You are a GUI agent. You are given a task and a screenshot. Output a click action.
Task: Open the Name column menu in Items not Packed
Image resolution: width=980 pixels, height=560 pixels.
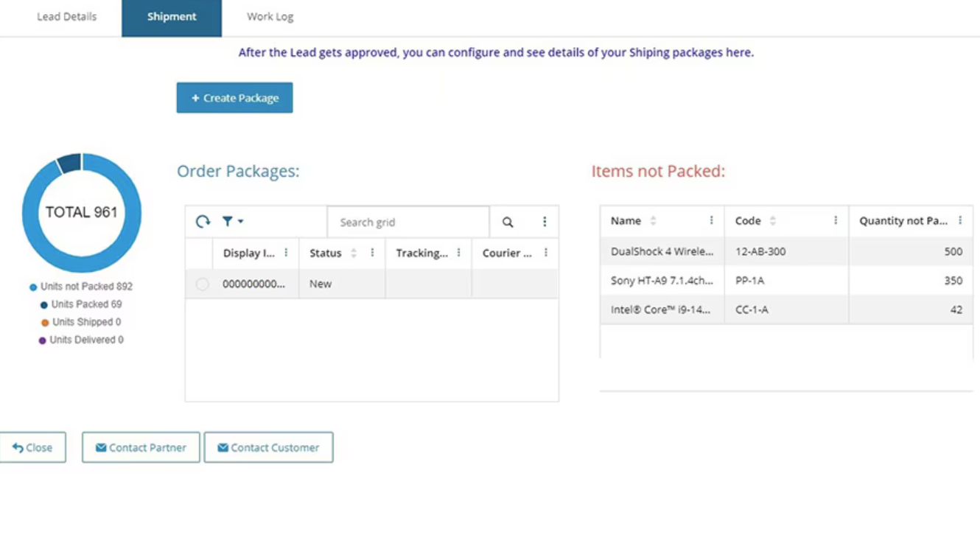point(710,220)
